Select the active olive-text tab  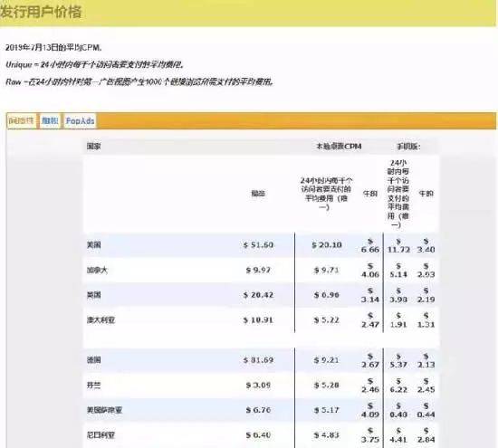pos(21,120)
